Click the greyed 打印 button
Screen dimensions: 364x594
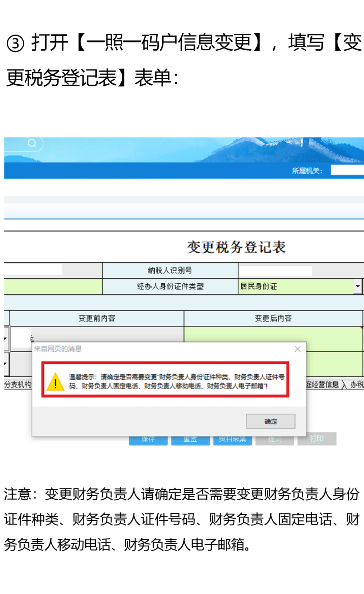317,439
